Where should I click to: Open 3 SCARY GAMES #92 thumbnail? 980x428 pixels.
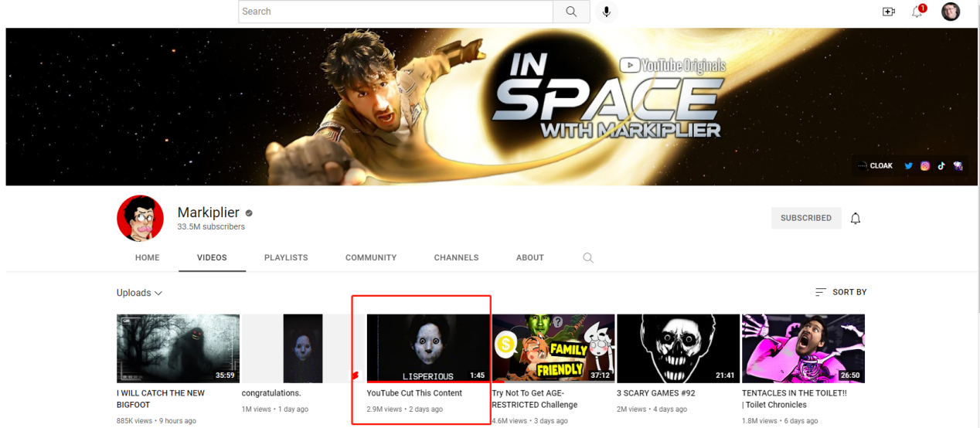pyautogui.click(x=679, y=348)
